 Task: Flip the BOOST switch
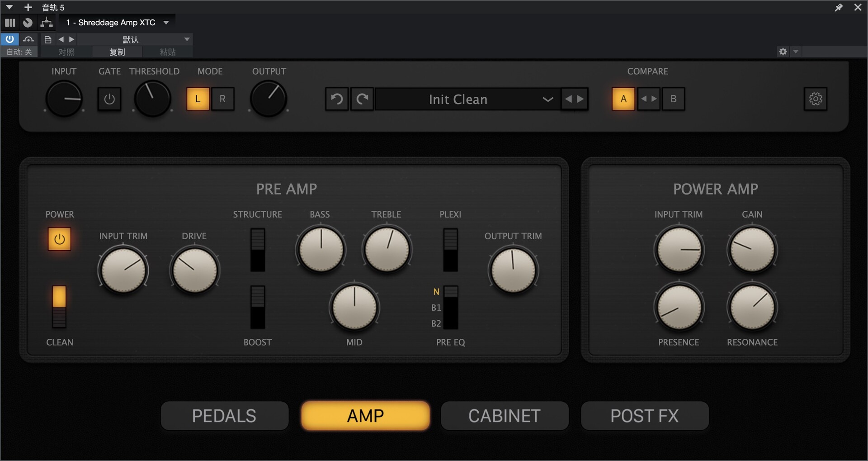(258, 307)
